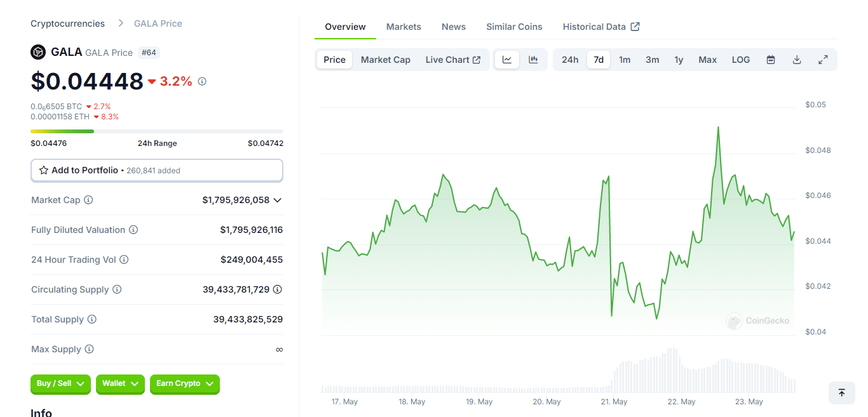This screenshot has height=417, width=868.
Task: Click the Fully Diluted Valuation info icon
Action: (x=133, y=230)
